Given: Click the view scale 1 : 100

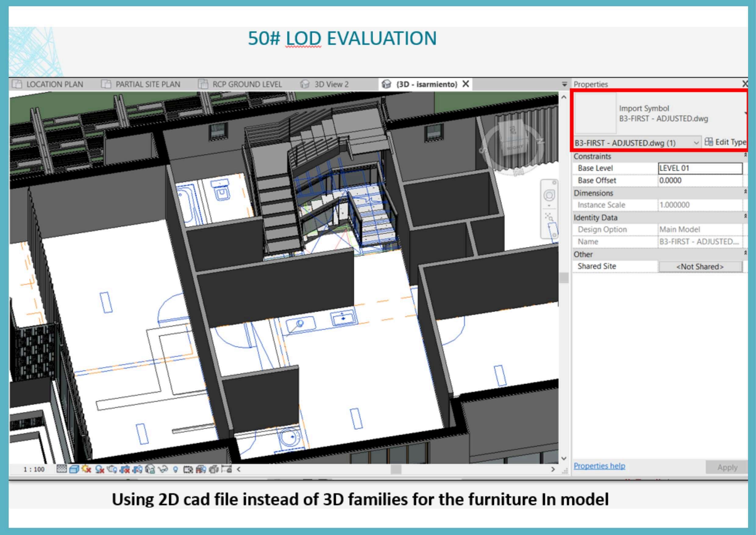Looking at the screenshot, I should click(34, 469).
